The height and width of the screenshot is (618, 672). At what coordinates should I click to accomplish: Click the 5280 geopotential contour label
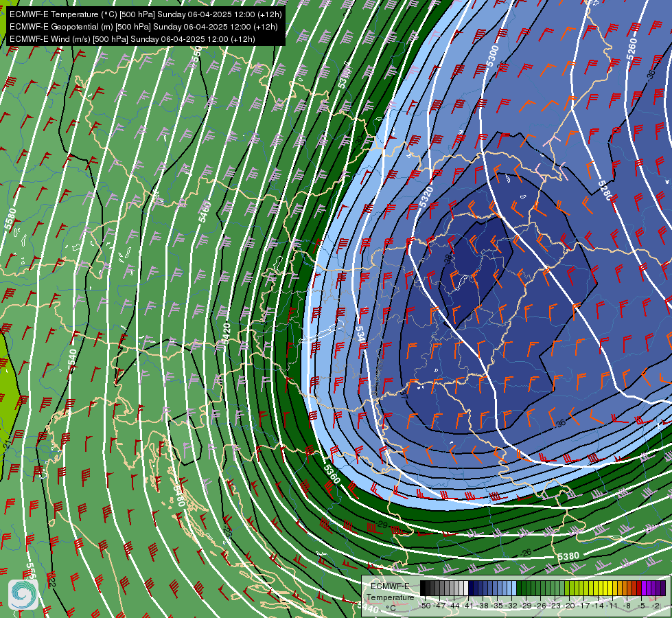click(605, 190)
